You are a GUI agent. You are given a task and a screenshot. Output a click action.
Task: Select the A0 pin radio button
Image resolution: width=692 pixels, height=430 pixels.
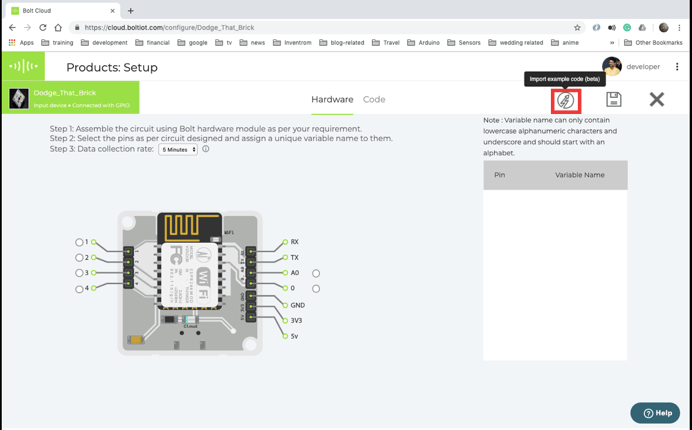click(316, 274)
